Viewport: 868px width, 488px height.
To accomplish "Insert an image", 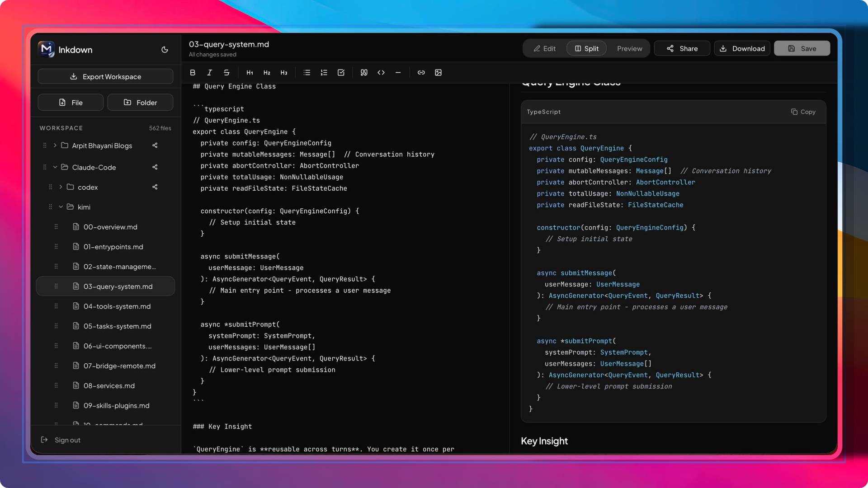I will coord(438,72).
